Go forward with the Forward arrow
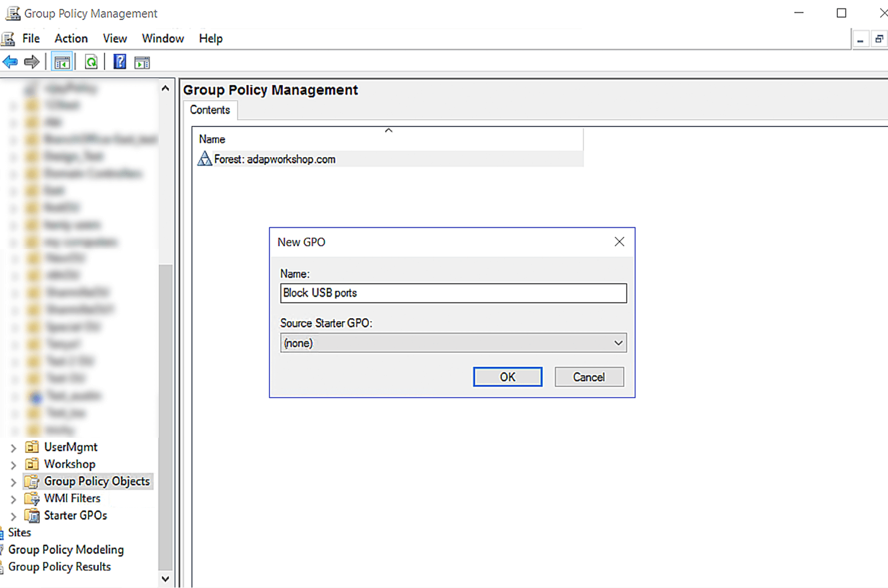 click(x=32, y=62)
